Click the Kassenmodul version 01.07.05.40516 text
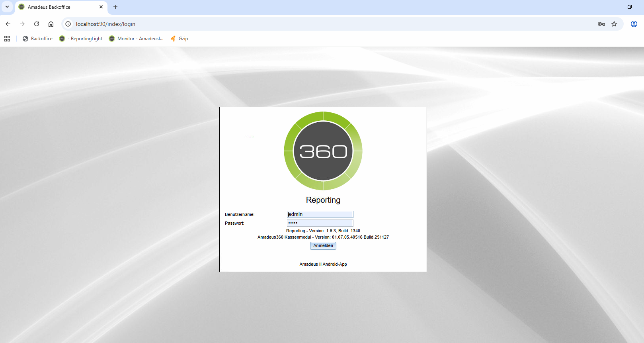This screenshot has width=644, height=343. (x=323, y=237)
